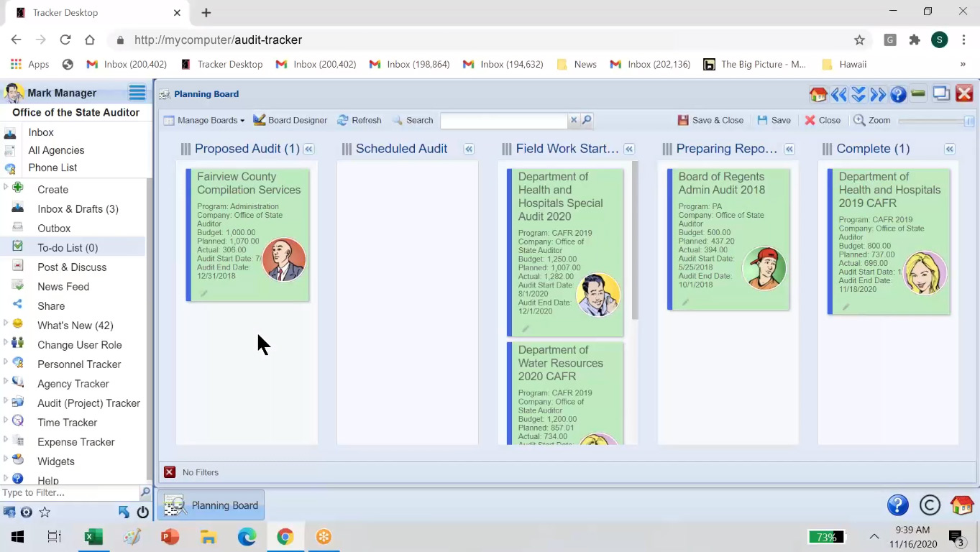Expand the Personnel Tracker node
Image resolution: width=980 pixels, height=552 pixels.
[6, 362]
